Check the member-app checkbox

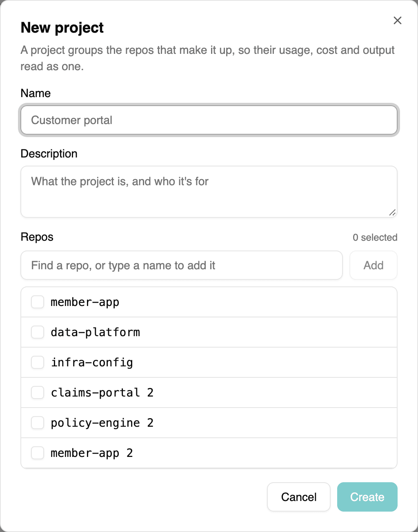38,302
